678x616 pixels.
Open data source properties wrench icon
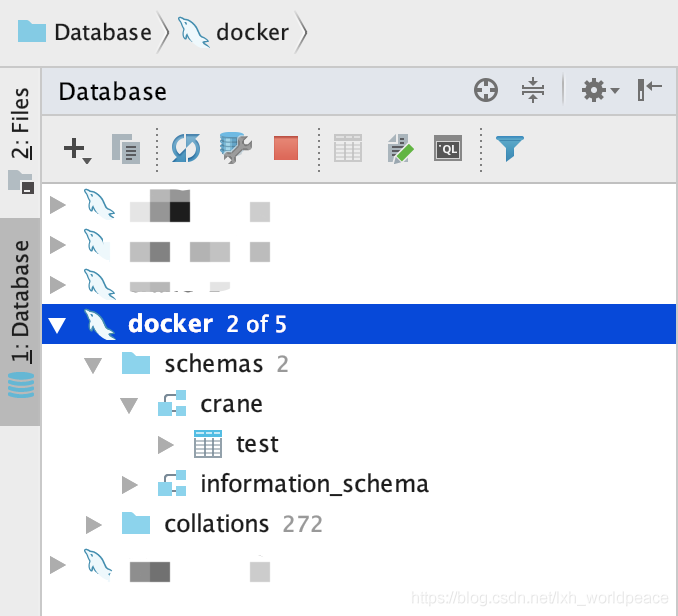pyautogui.click(x=236, y=148)
